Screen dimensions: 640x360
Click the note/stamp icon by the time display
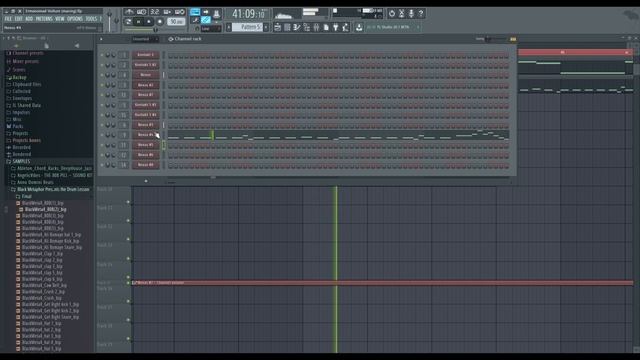[x=216, y=13]
